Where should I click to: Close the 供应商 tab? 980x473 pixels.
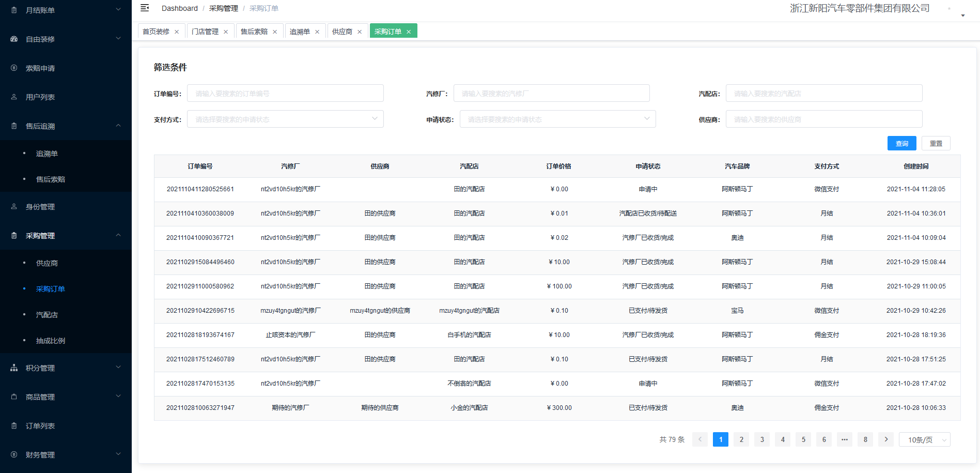(360, 32)
